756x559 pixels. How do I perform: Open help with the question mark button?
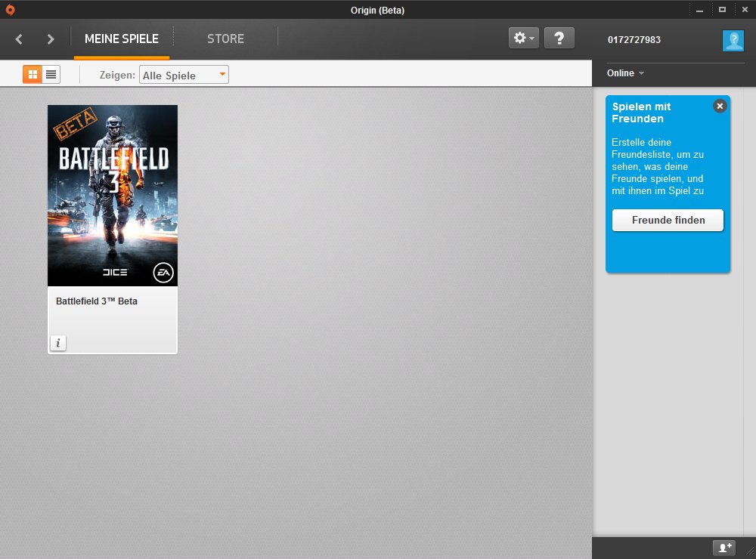(x=559, y=38)
